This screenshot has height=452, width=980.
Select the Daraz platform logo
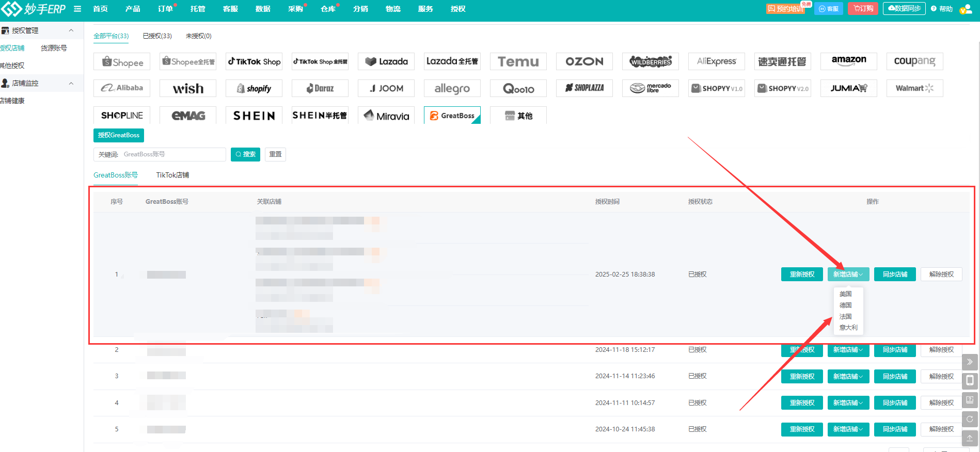tap(320, 88)
